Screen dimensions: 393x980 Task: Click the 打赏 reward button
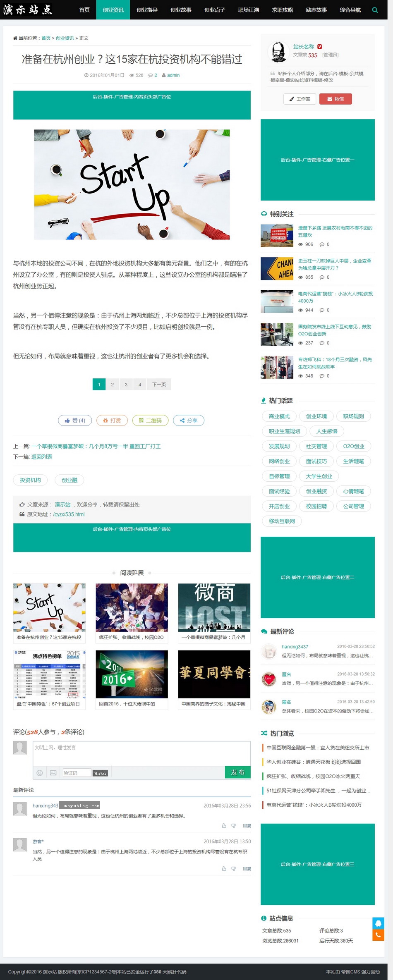(x=112, y=421)
